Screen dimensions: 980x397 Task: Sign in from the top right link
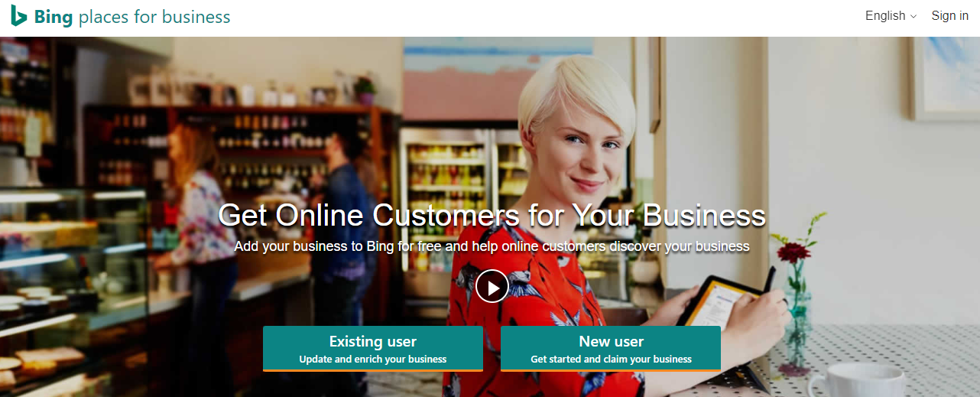click(949, 16)
